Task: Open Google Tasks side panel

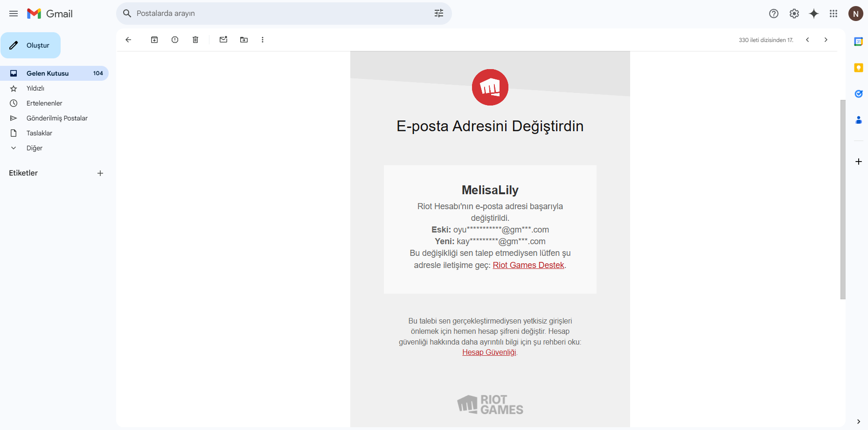Action: click(859, 94)
